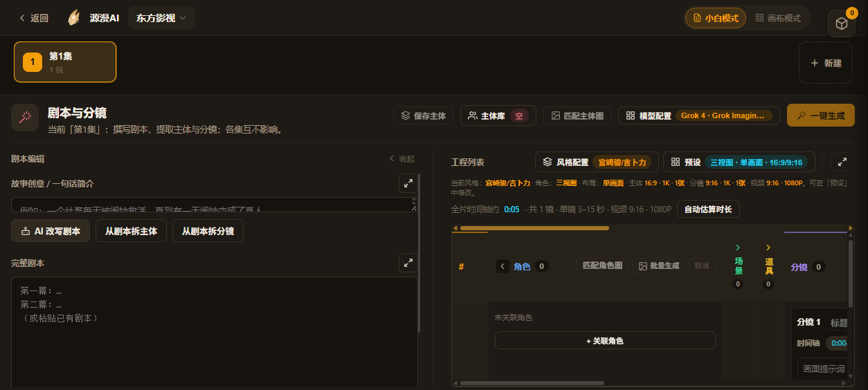Open the cube box icon with badge
The height and width of the screenshot is (390, 868).
[842, 24]
